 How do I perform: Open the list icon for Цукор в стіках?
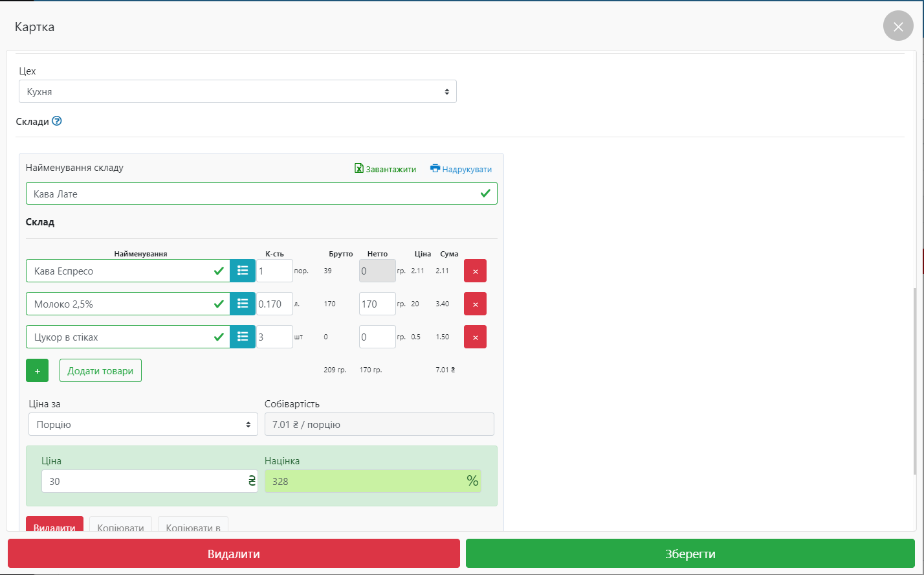(x=243, y=337)
